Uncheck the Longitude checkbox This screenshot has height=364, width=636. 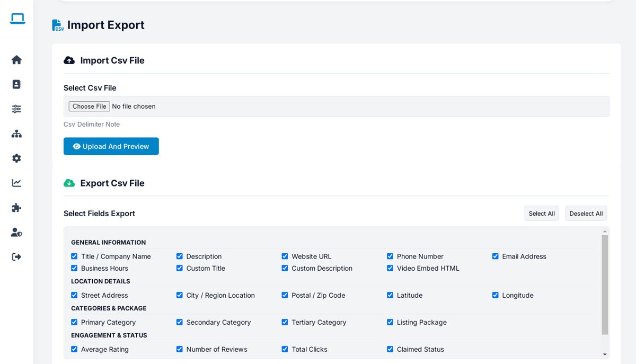tap(496, 295)
